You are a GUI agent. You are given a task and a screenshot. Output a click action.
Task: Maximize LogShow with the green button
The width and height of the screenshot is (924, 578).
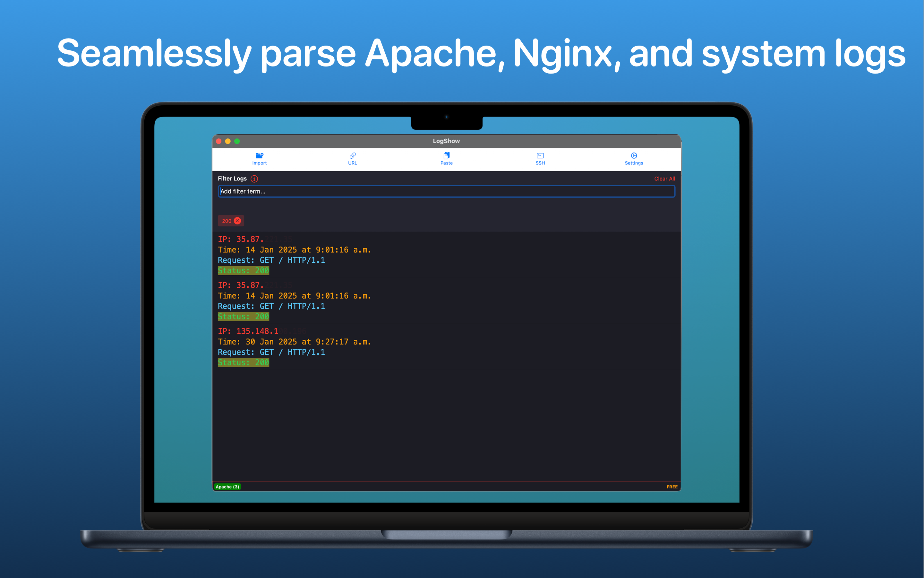(237, 141)
